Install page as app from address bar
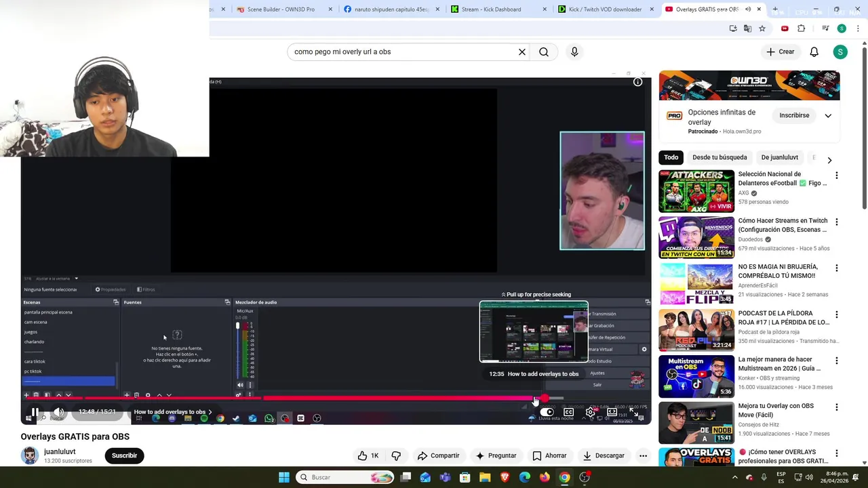 point(733,28)
